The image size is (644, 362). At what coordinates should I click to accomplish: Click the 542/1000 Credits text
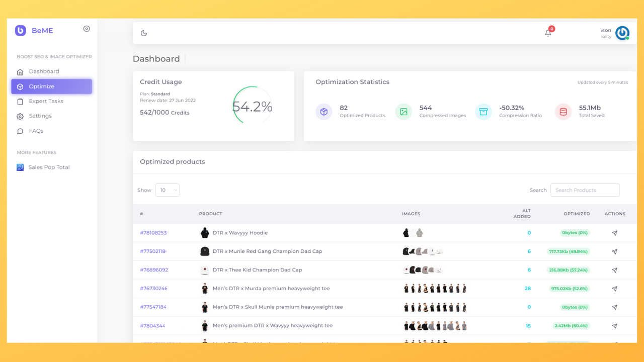(165, 113)
